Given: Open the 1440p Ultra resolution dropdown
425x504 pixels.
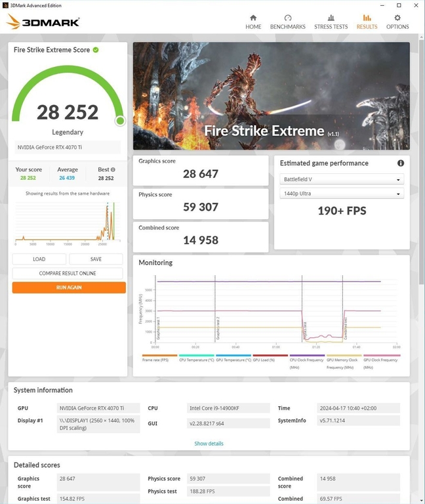Looking at the screenshot, I should (x=342, y=194).
